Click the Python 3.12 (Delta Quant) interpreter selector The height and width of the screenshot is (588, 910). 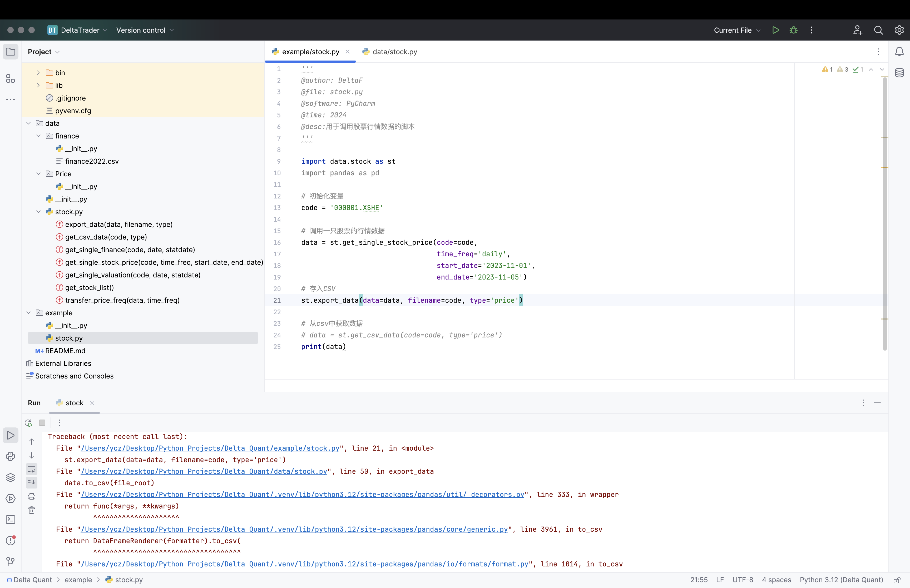(x=841, y=580)
